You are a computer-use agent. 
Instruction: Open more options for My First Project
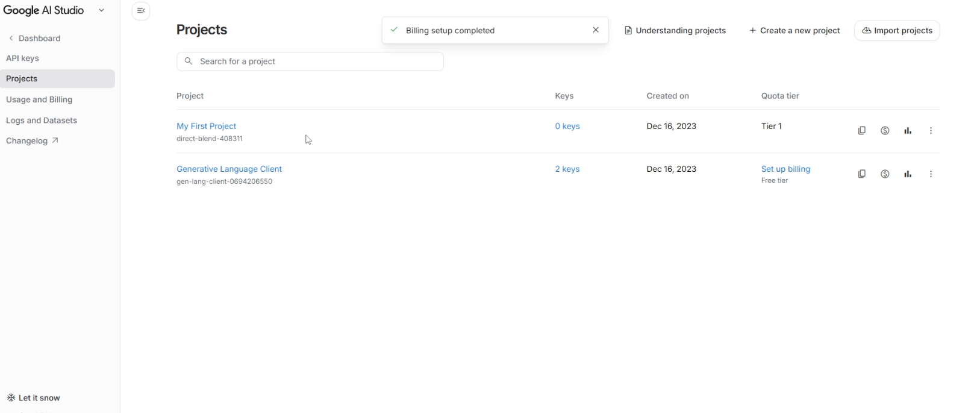pyautogui.click(x=931, y=131)
